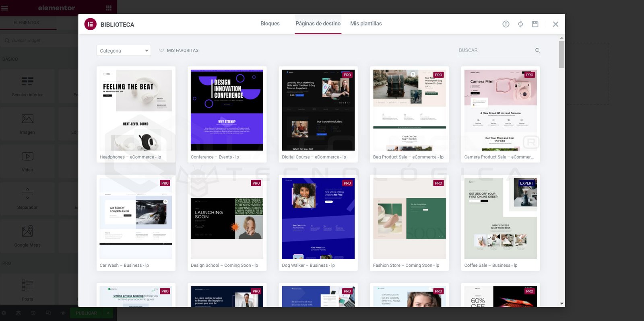Viewport: 644px width, 321px height.
Task: Click the library scrollbar up arrow
Action: [561, 38]
